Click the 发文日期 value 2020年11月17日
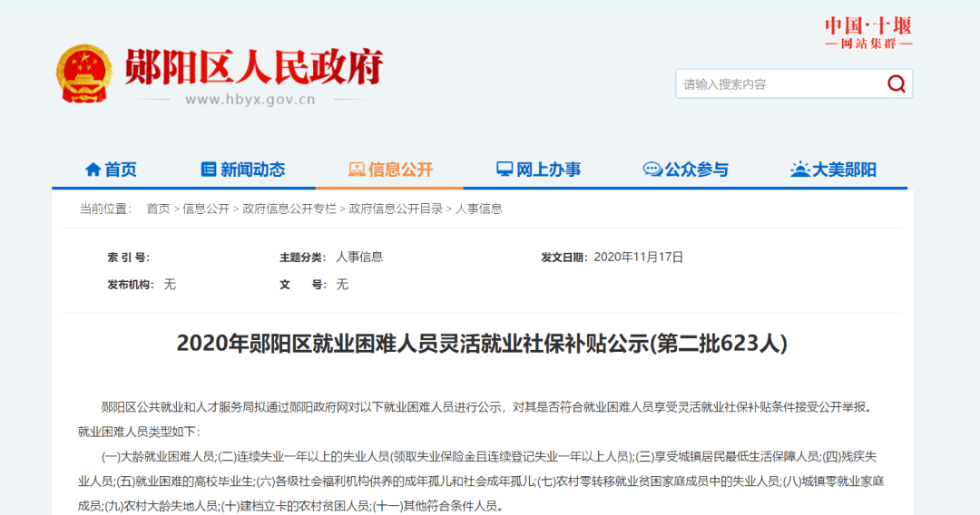Screen dimensions: 980x515 point(638,257)
